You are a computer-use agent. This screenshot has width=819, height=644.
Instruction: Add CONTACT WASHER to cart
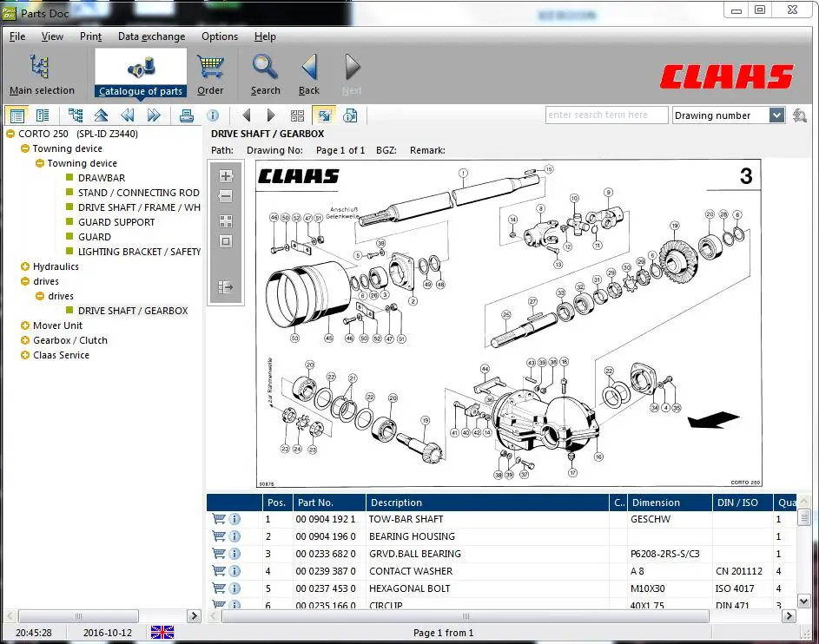[219, 571]
